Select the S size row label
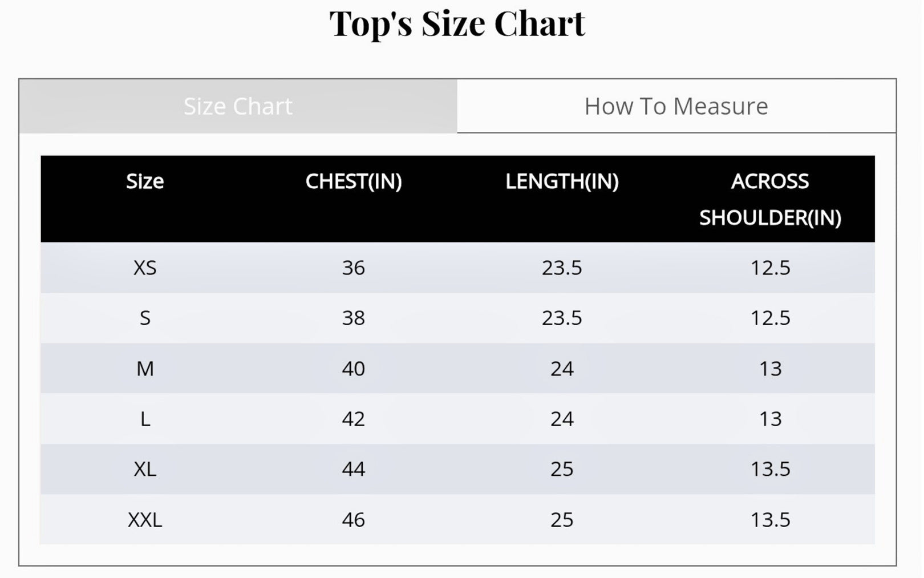This screenshot has width=924, height=578. (145, 318)
